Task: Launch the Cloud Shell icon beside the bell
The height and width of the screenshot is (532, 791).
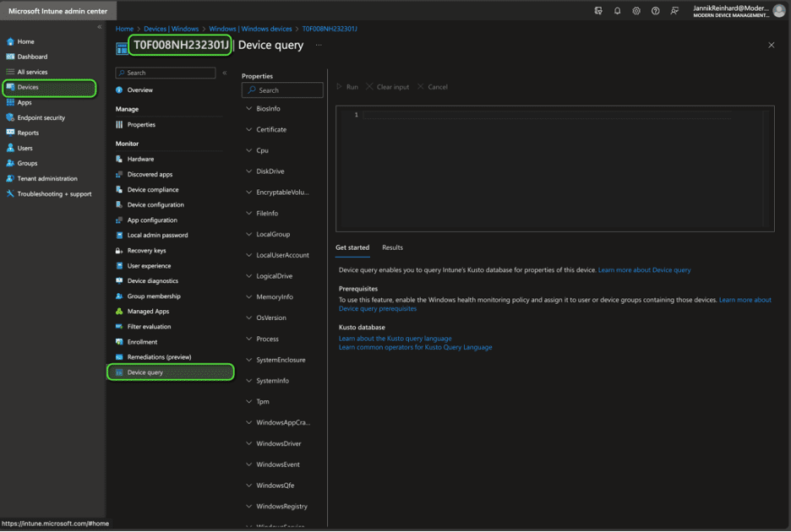Action: tap(598, 10)
